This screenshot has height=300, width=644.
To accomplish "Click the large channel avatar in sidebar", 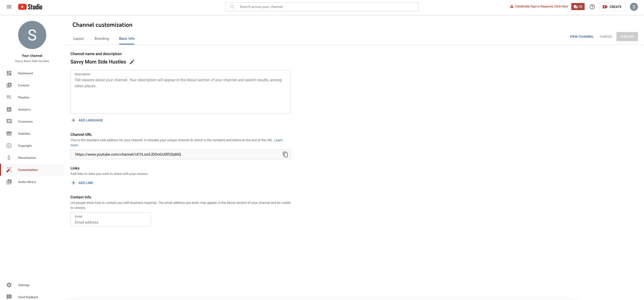I will 32,35.
